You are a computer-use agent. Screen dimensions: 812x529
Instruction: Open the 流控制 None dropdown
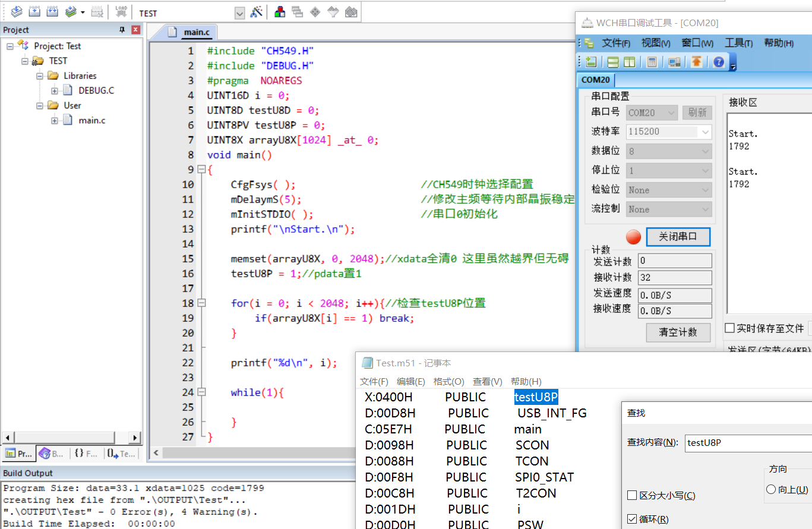(669, 209)
